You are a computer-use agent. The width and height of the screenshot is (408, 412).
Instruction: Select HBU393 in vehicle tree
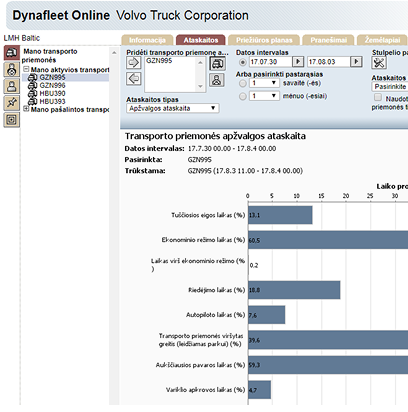(52, 101)
